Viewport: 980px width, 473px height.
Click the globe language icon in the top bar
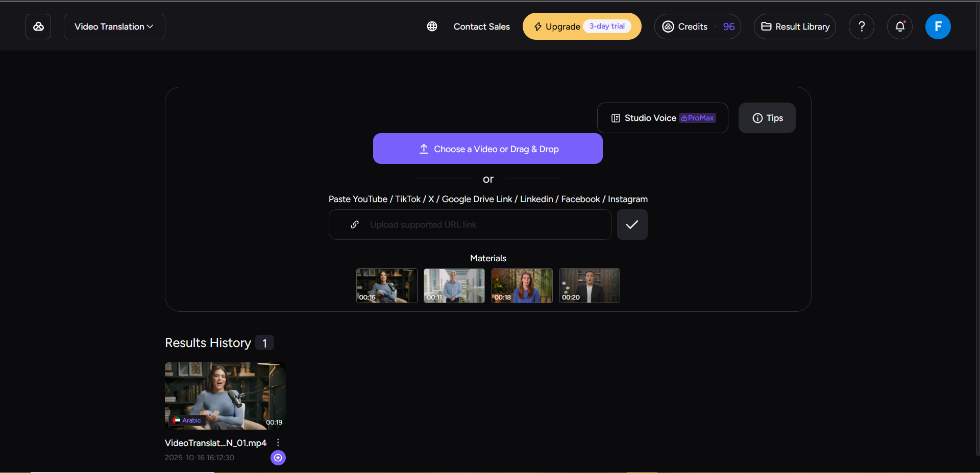click(x=431, y=26)
